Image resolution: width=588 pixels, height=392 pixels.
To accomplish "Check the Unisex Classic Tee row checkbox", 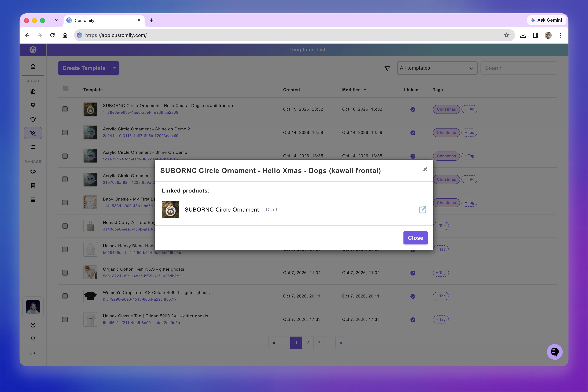I will click(x=65, y=319).
